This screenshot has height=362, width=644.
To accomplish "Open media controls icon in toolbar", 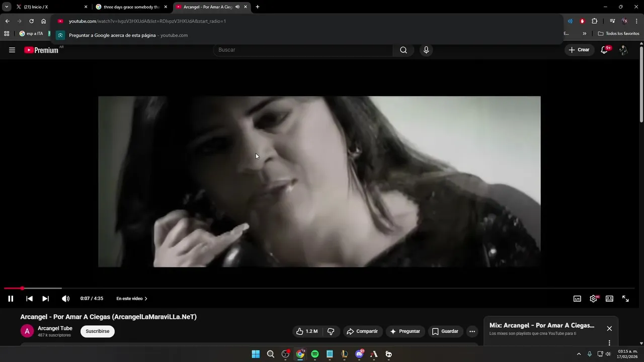I will [x=612, y=21].
